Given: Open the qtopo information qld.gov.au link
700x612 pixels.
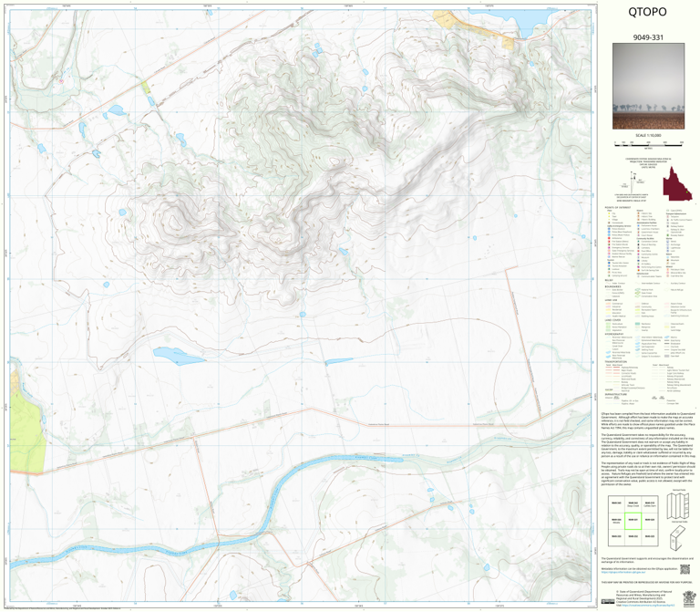Looking at the screenshot, I should click(x=622, y=571).
